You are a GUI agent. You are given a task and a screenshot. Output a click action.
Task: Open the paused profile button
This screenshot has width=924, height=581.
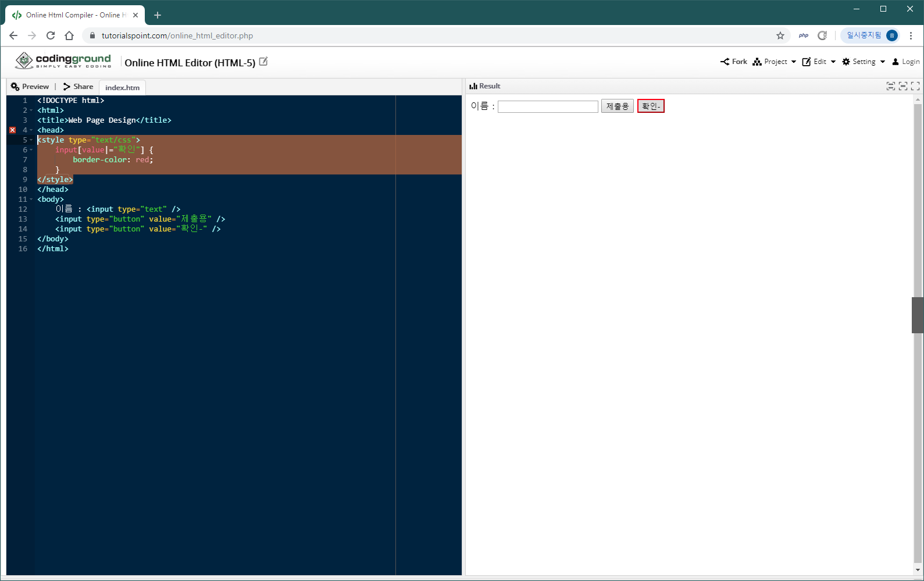tap(871, 35)
